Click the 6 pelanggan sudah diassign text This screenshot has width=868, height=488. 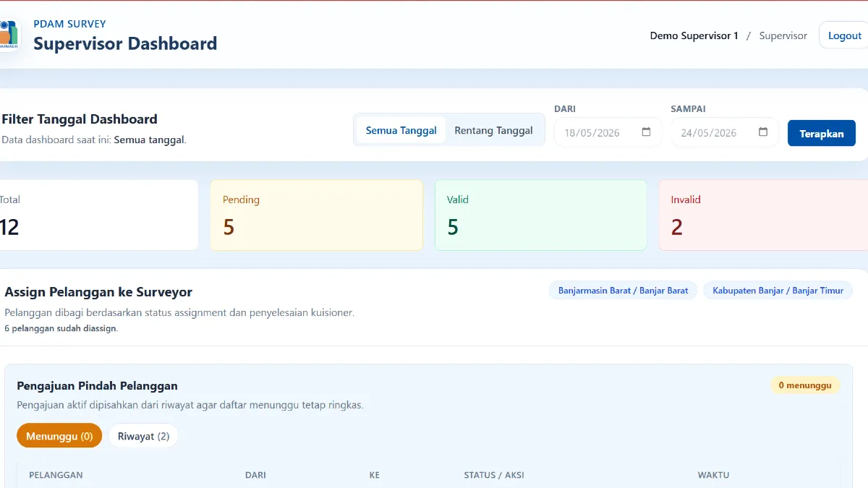click(x=61, y=328)
